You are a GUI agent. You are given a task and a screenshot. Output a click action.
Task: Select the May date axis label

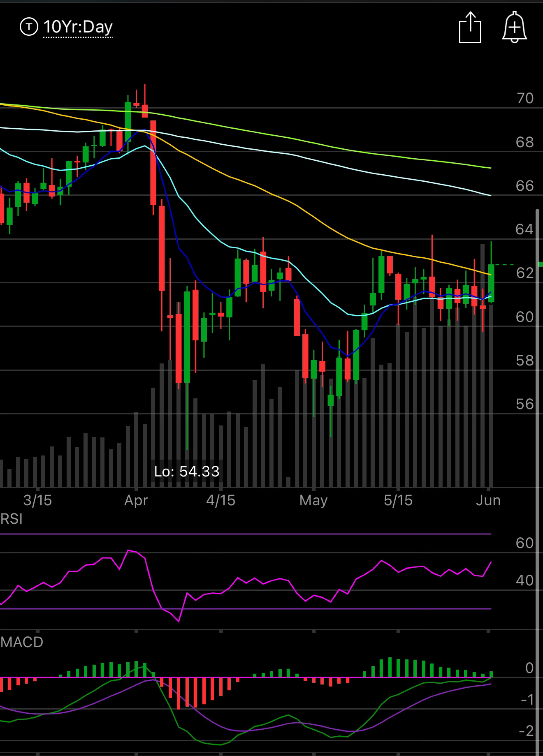tap(313, 500)
